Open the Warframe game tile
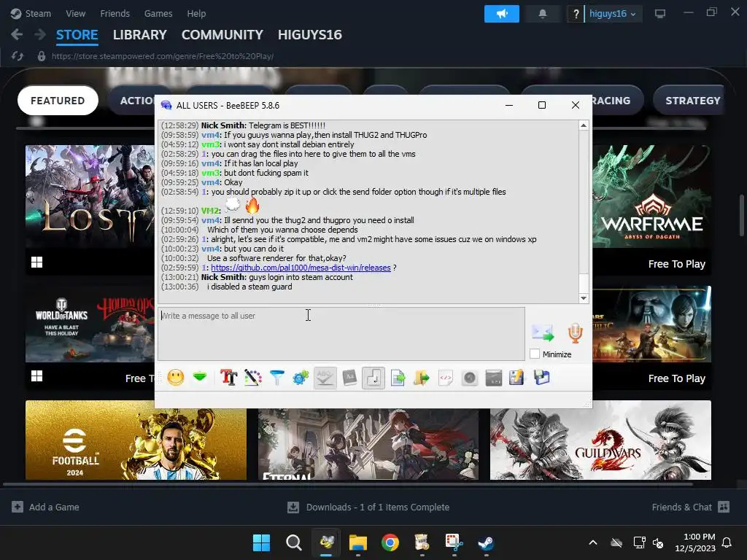 (x=651, y=210)
